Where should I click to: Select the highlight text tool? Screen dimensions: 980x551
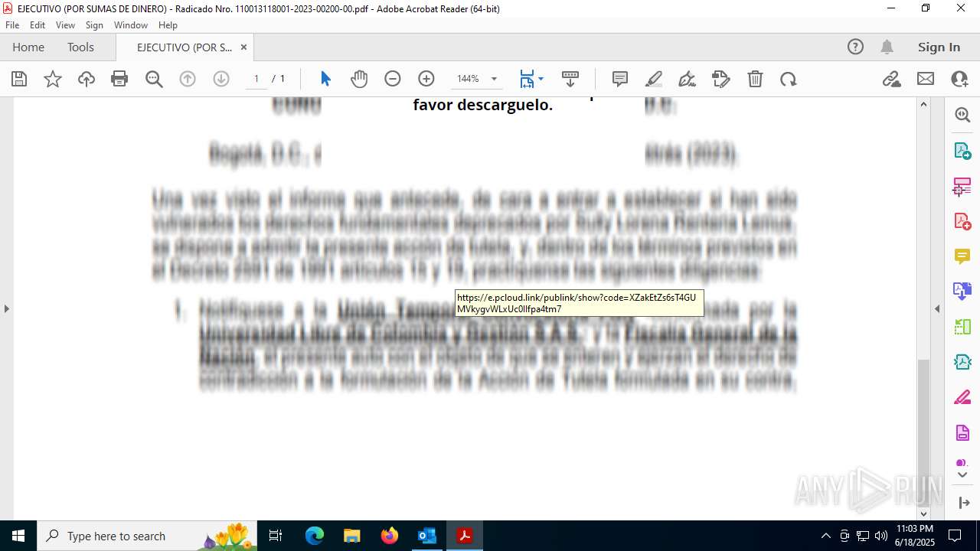click(x=654, y=79)
